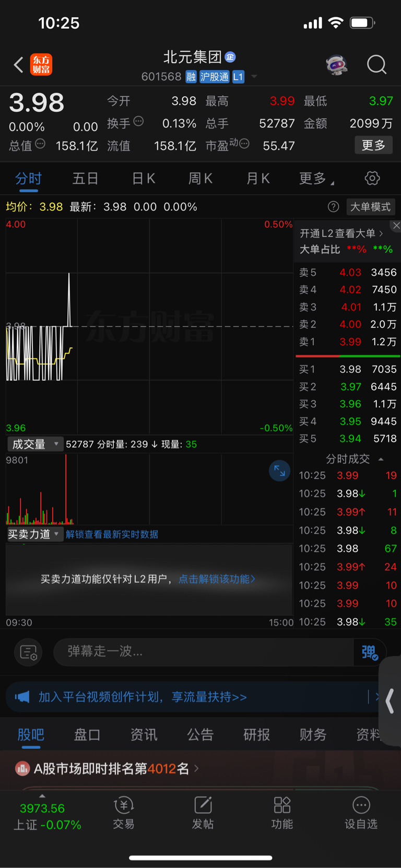Collapse 分时成交 list arrow

(x=381, y=459)
